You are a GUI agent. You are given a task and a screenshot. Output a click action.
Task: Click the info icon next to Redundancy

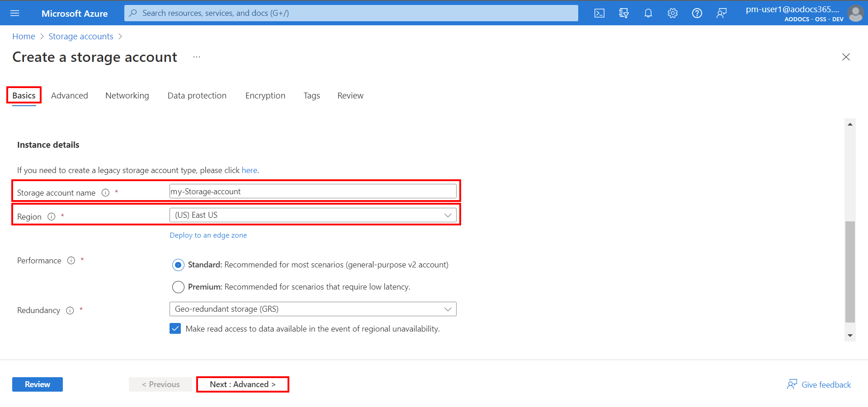[x=70, y=310]
